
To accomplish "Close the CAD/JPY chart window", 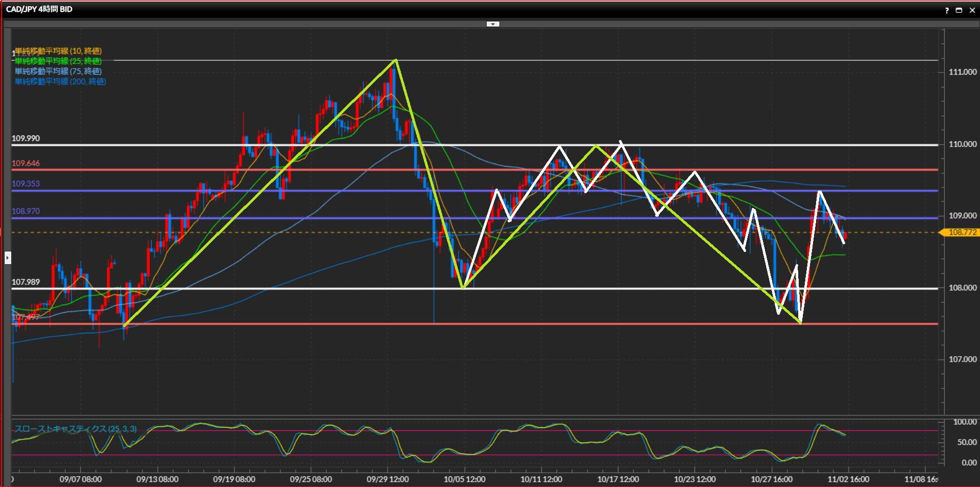I will point(972,10).
